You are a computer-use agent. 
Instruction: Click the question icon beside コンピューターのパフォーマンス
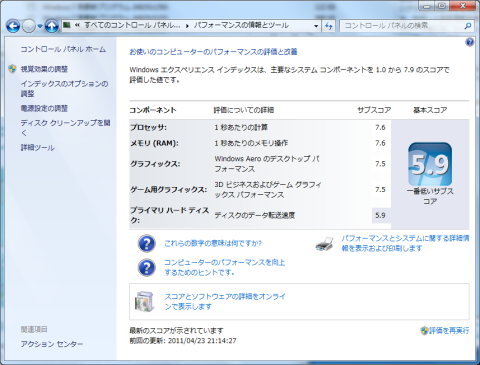[x=147, y=268]
